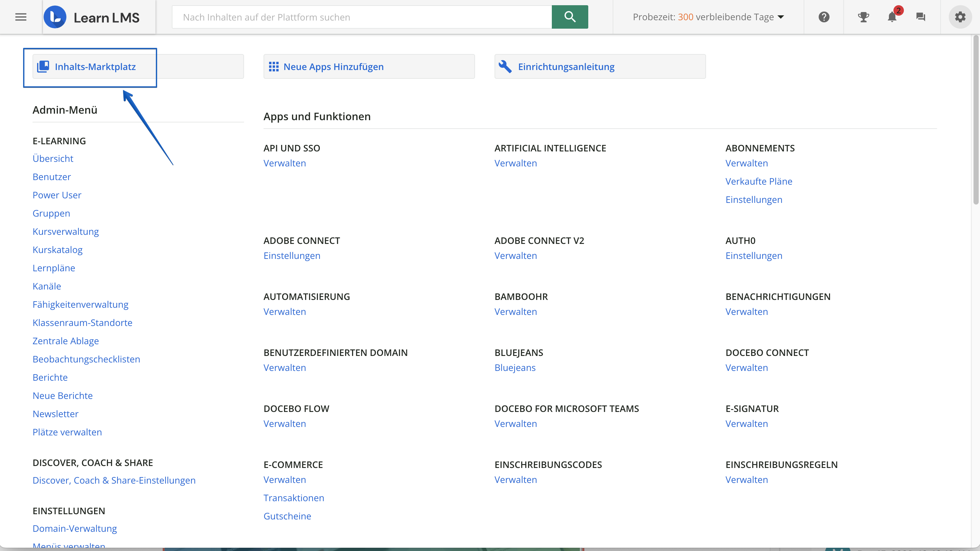The width and height of the screenshot is (980, 551).
Task: Click the vertical page scrollbar
Action: pyautogui.click(x=976, y=120)
